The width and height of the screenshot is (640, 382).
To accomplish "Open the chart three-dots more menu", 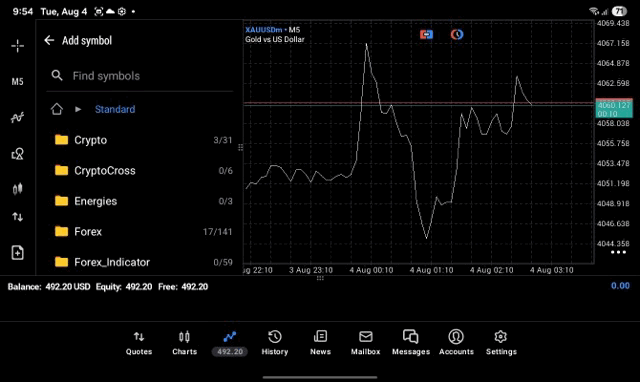I will (618, 252).
